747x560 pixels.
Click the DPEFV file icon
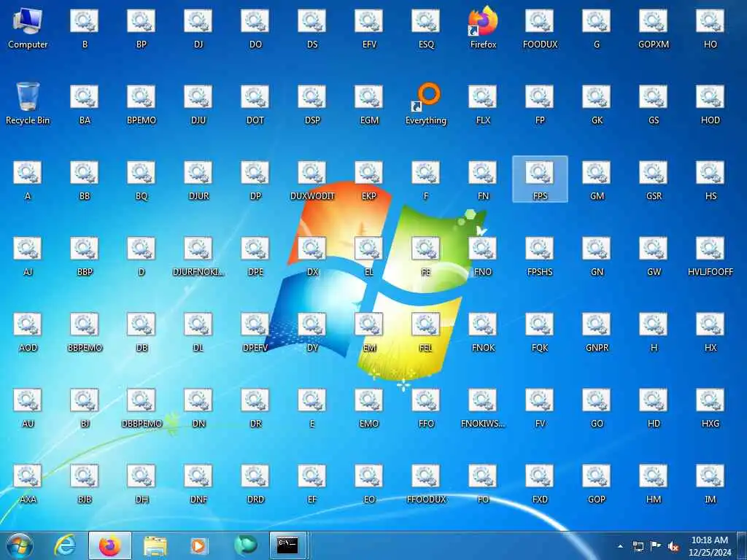pos(255,332)
